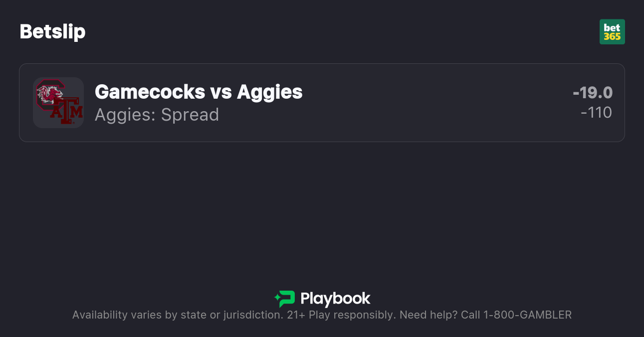Screen dimensions: 644x337
Task: Toggle the -110 odds selection
Action: 597,113
